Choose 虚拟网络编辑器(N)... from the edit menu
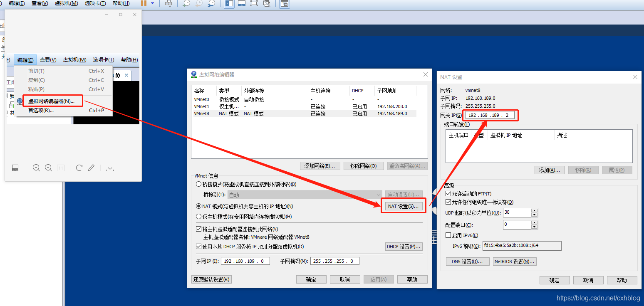The height and width of the screenshot is (306, 644). coord(52,101)
